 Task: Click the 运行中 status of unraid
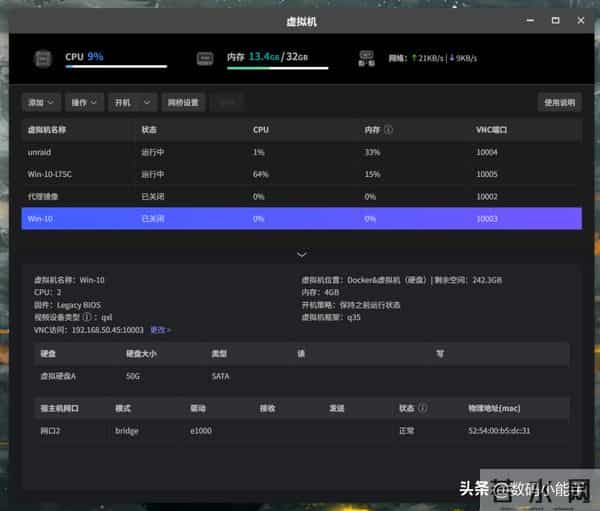click(153, 152)
